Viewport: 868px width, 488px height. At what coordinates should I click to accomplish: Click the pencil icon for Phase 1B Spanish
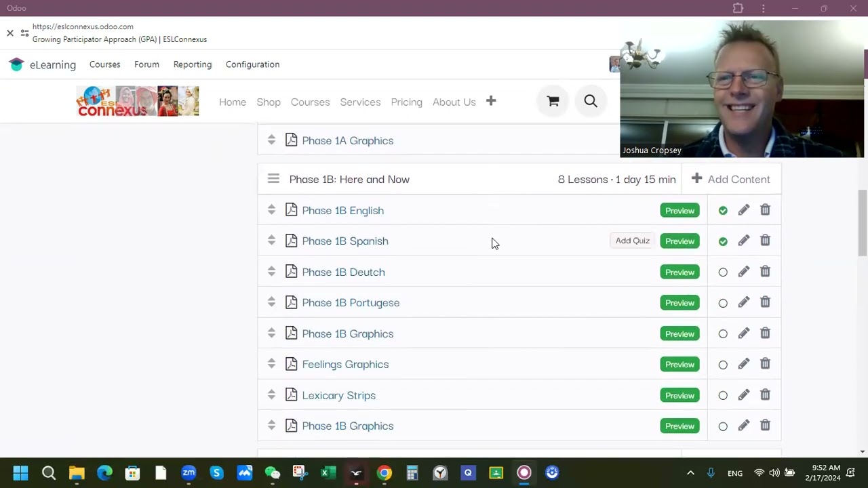(744, 241)
